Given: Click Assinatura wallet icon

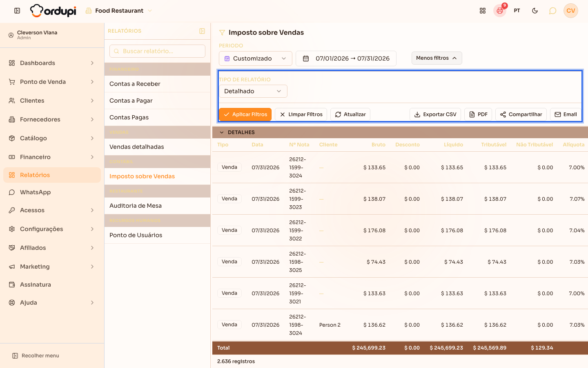Looking at the screenshot, I should [x=12, y=285].
